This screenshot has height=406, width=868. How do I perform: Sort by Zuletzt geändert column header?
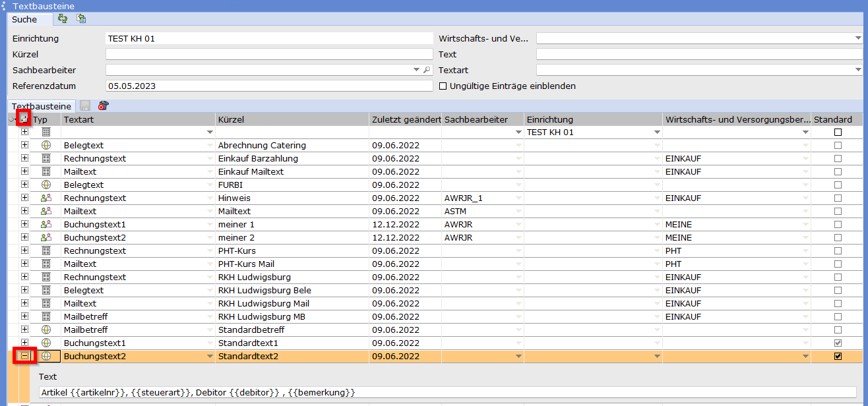tap(406, 119)
